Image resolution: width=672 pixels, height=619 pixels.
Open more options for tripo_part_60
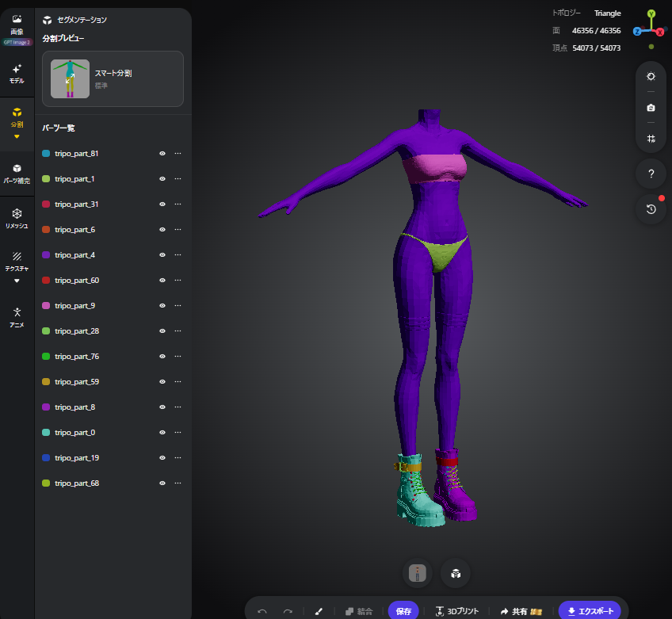178,280
